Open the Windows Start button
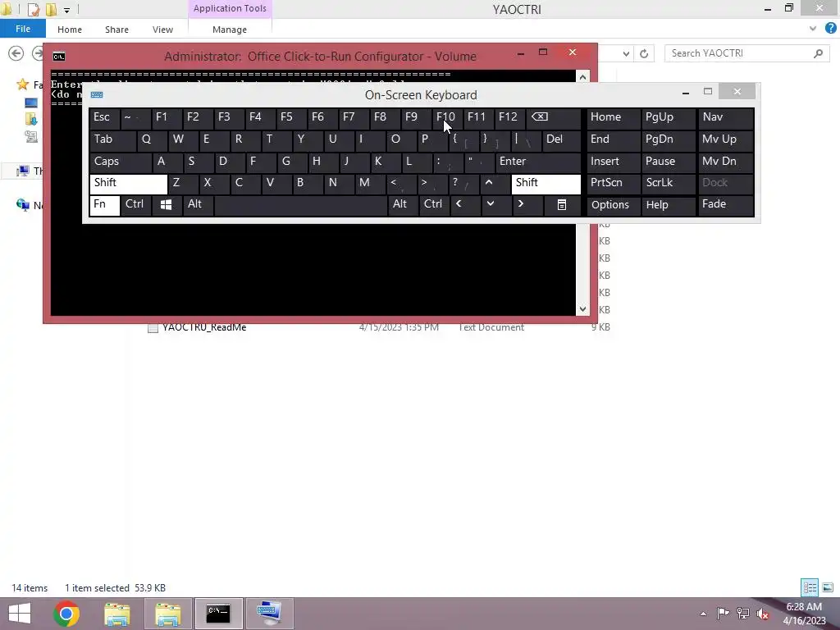 click(20, 614)
